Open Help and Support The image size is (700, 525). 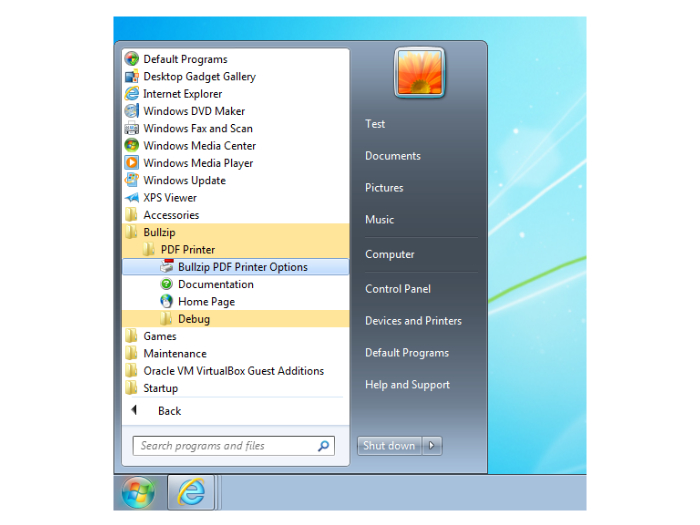click(x=408, y=385)
